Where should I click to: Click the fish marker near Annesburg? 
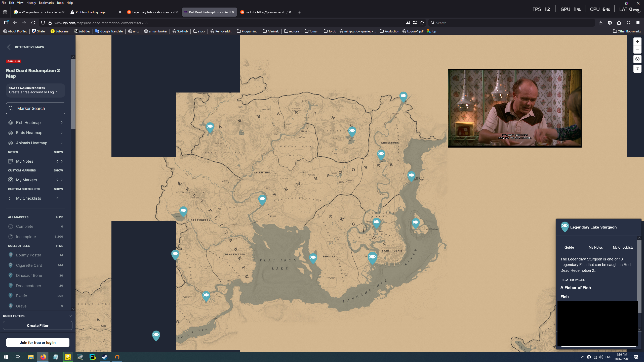coord(381,155)
